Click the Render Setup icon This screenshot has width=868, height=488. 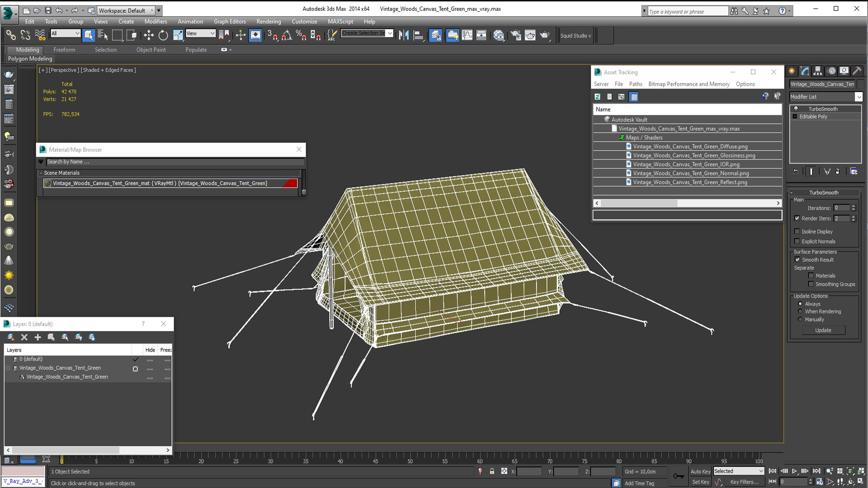[x=515, y=35]
